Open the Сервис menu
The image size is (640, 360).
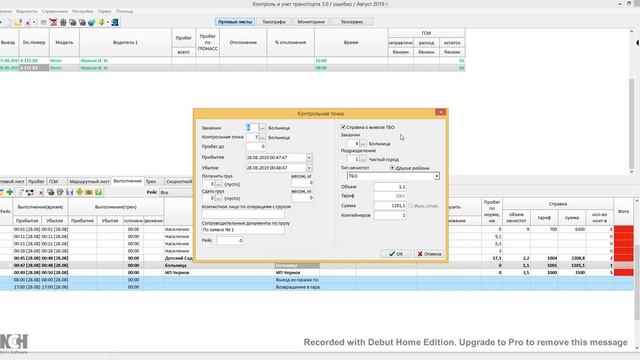[x=104, y=11]
